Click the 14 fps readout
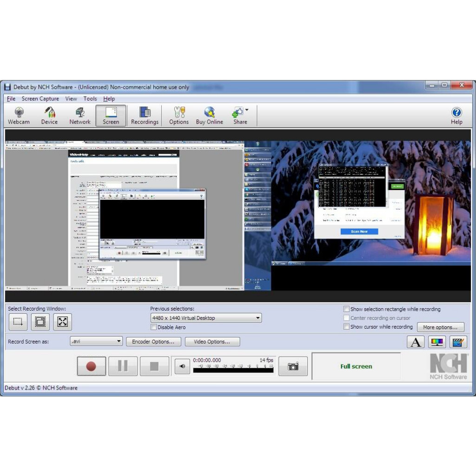476x476 pixels. [x=266, y=360]
